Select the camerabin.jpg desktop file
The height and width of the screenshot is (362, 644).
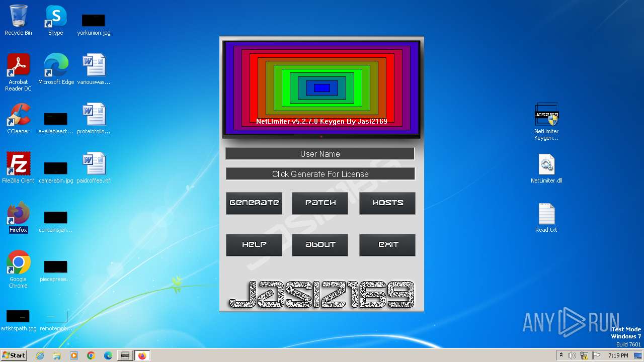56,172
